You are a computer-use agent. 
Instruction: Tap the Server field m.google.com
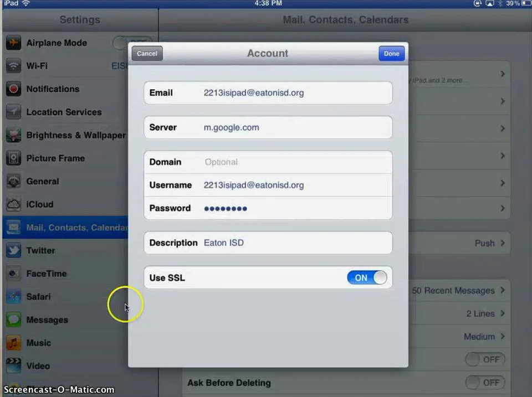click(x=268, y=127)
